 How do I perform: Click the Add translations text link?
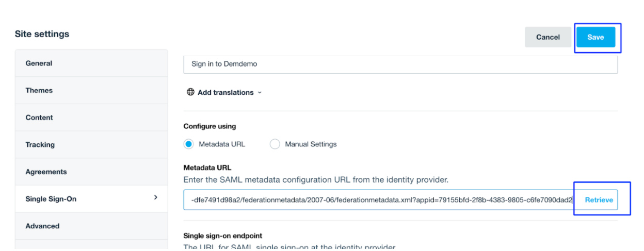pos(226,93)
